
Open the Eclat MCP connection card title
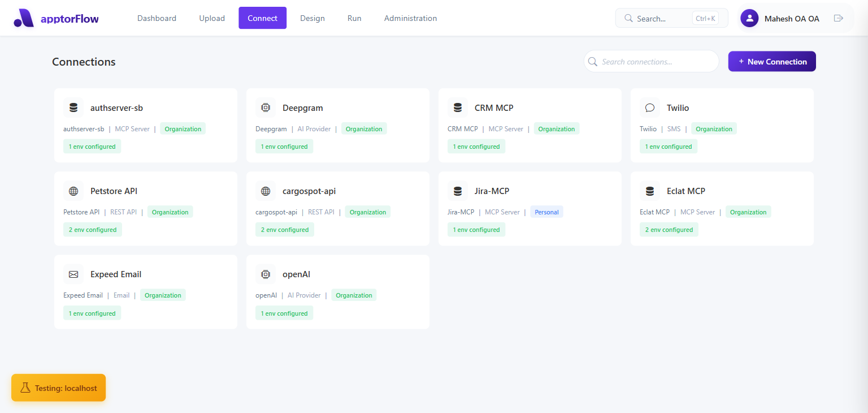coord(685,191)
